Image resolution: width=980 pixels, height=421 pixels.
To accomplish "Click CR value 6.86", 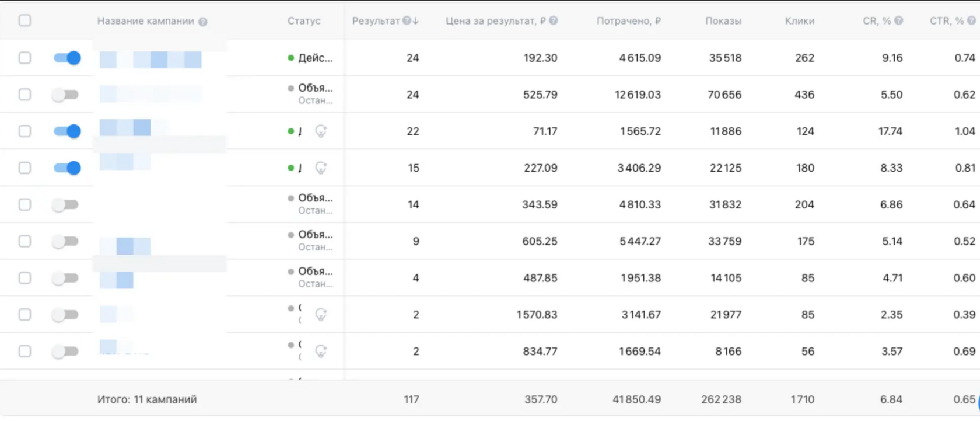I will click(x=891, y=205).
